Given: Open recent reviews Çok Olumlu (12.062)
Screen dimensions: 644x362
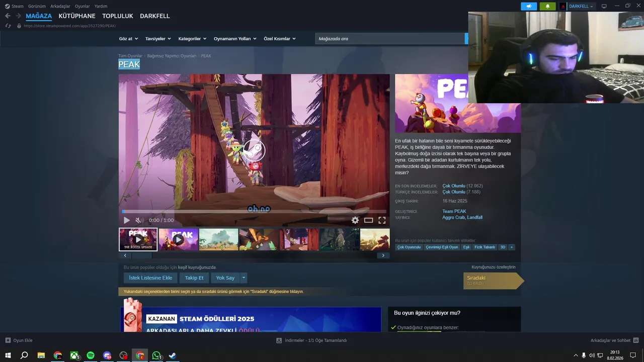Looking at the screenshot, I should point(462,186).
